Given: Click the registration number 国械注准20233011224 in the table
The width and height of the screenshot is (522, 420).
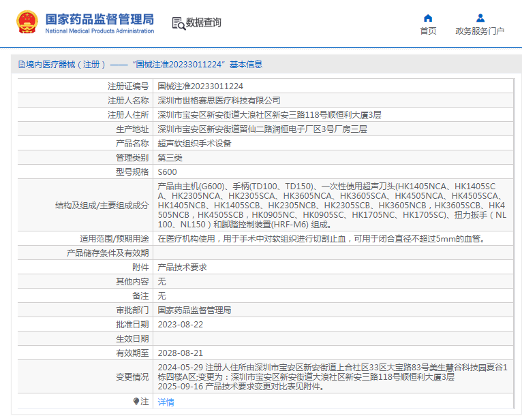Looking at the screenshot, I should pyautogui.click(x=200, y=86).
